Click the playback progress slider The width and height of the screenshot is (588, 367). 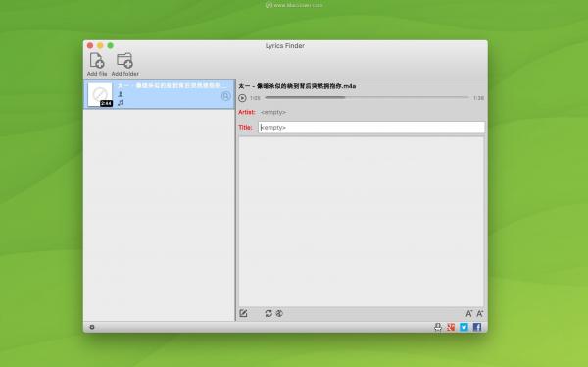[367, 98]
